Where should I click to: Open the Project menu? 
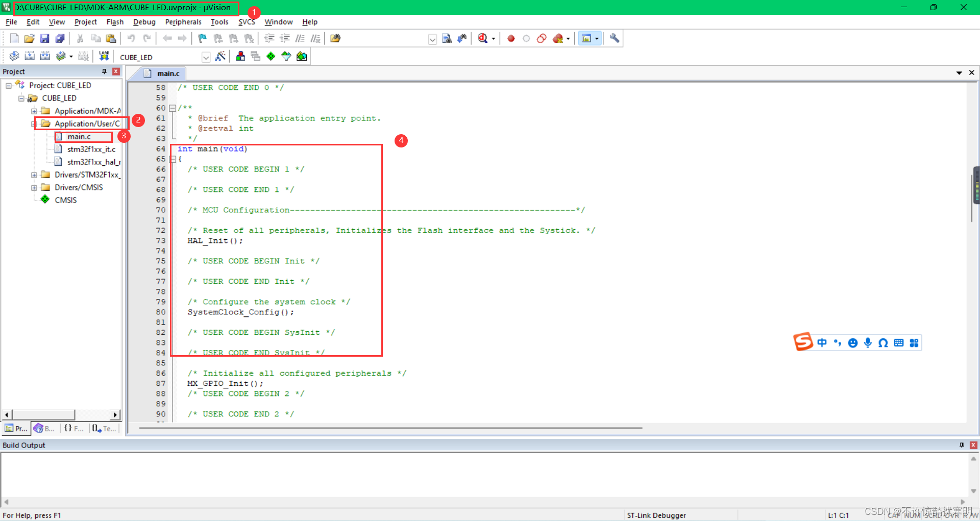[x=86, y=22]
